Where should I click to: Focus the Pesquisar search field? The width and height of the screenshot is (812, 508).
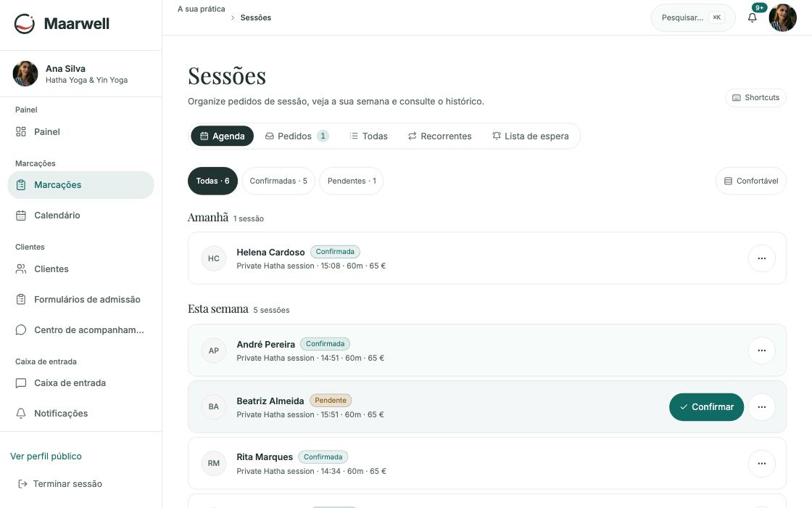[693, 17]
